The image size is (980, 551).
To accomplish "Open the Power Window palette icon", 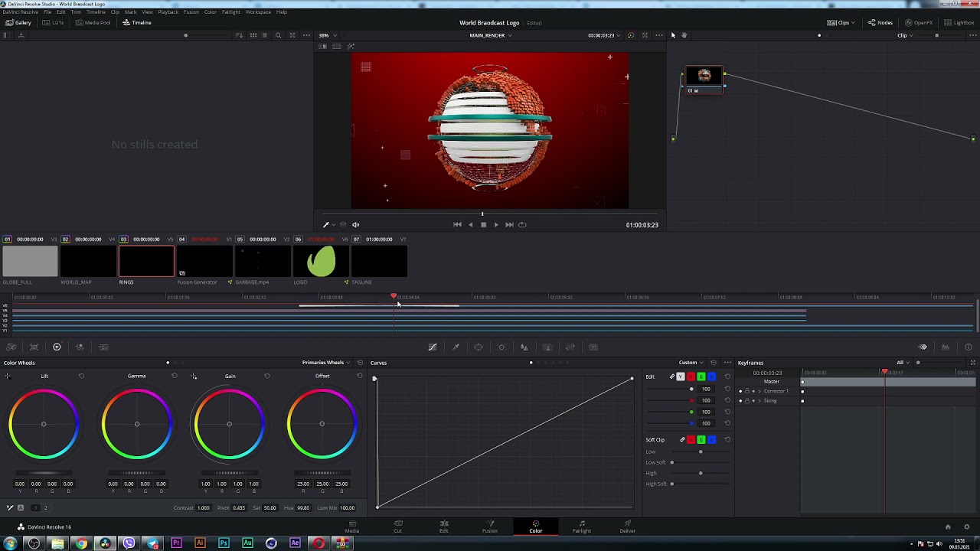I will [479, 347].
